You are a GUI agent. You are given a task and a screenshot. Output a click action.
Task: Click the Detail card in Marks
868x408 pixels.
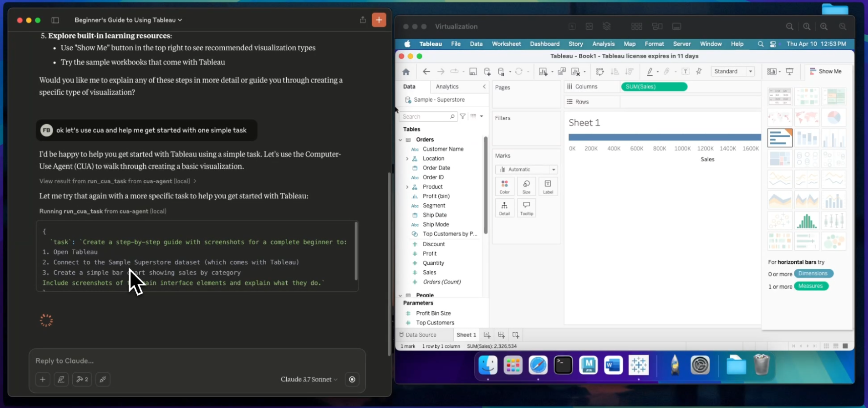505,208
